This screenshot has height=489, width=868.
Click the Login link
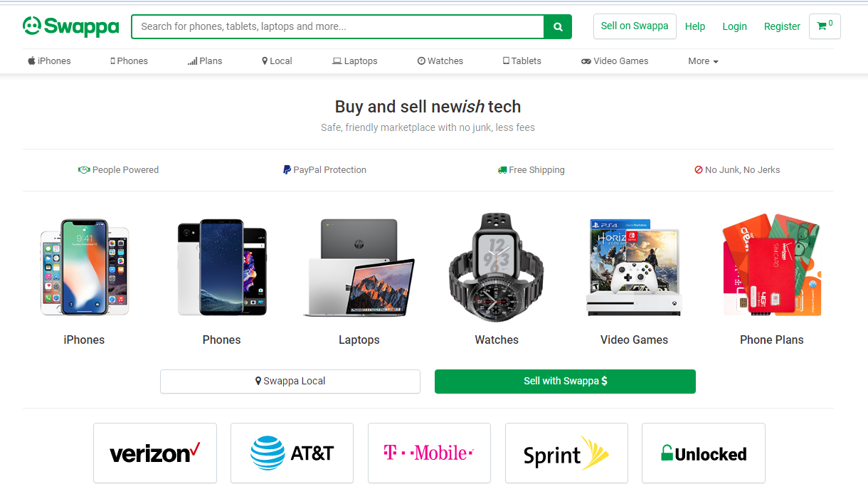734,26
